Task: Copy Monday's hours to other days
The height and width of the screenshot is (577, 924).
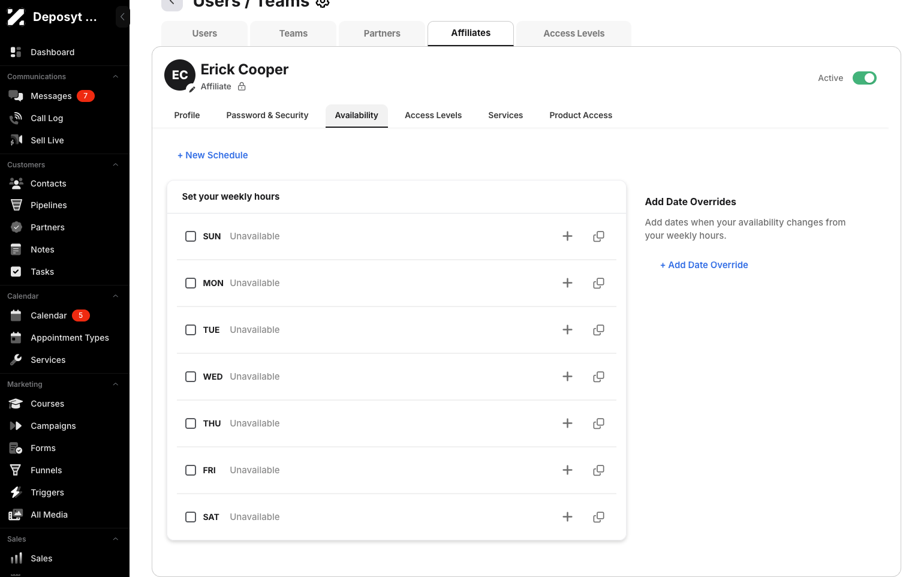Action: pyautogui.click(x=598, y=283)
